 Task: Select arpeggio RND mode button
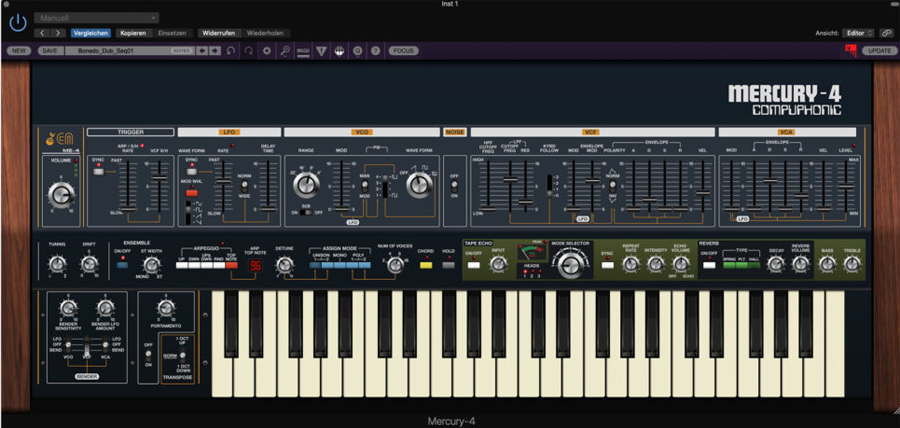coord(218,265)
